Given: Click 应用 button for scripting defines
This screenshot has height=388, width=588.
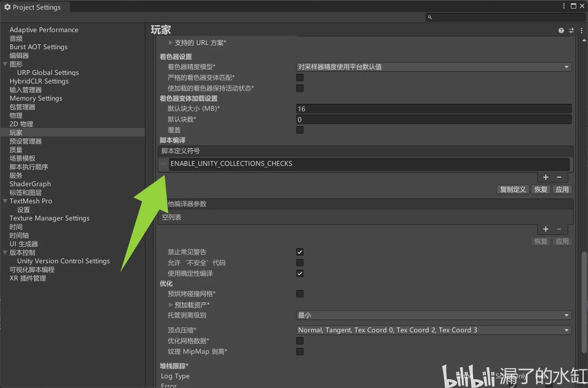Looking at the screenshot, I should 562,189.
